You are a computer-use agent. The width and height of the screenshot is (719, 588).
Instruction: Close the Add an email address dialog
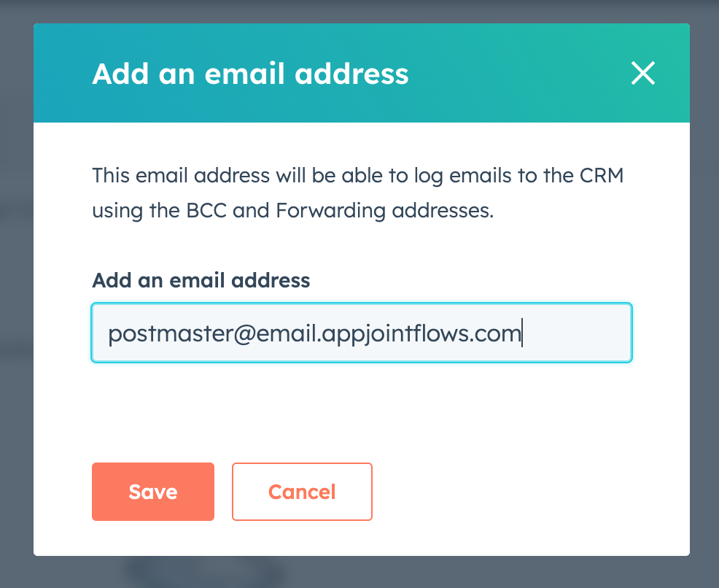point(642,74)
